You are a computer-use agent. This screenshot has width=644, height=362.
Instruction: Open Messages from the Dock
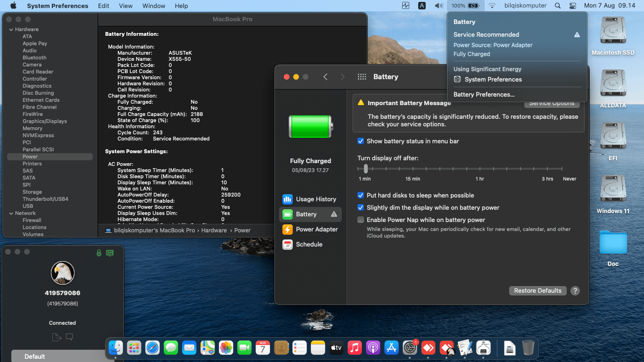pyautogui.click(x=171, y=348)
